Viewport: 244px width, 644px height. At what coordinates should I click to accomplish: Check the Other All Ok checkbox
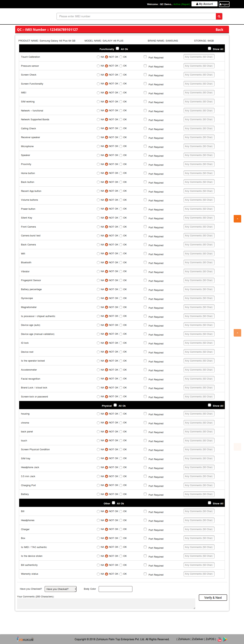[113, 503]
